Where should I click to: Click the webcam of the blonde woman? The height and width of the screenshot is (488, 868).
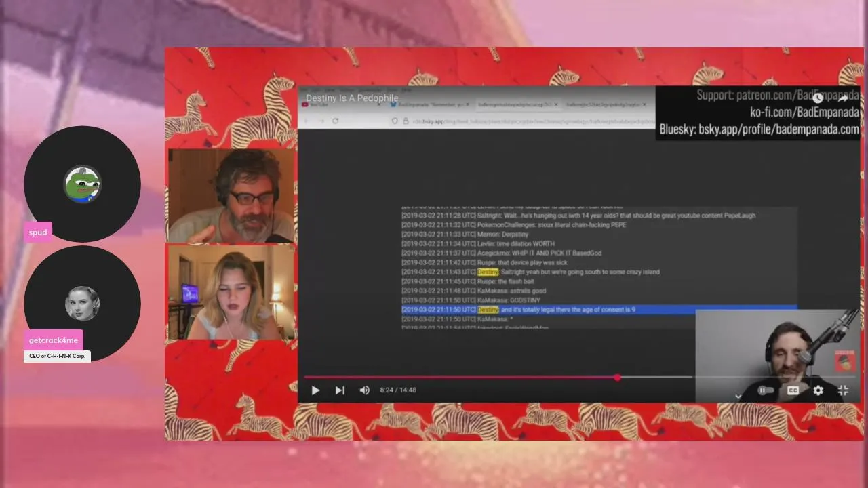click(231, 292)
